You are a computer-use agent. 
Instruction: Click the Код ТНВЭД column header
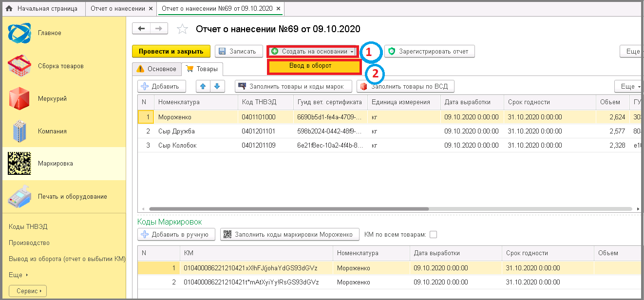(x=265, y=102)
